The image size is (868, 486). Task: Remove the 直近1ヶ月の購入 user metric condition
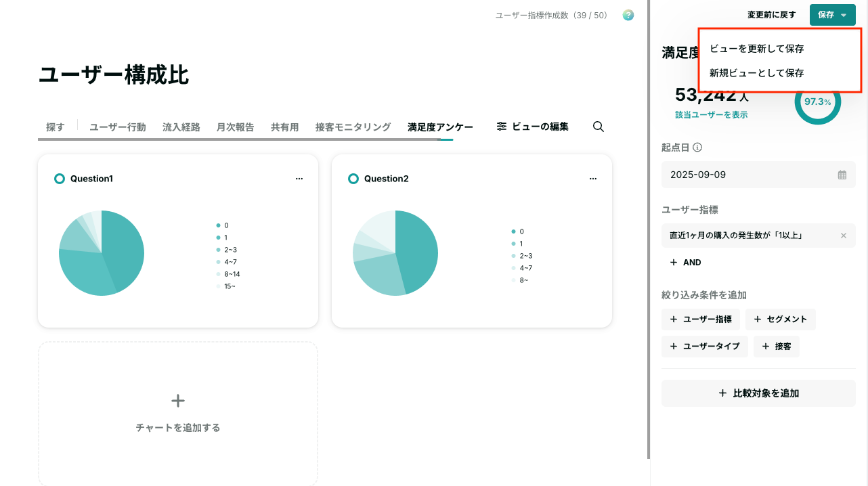tap(844, 236)
